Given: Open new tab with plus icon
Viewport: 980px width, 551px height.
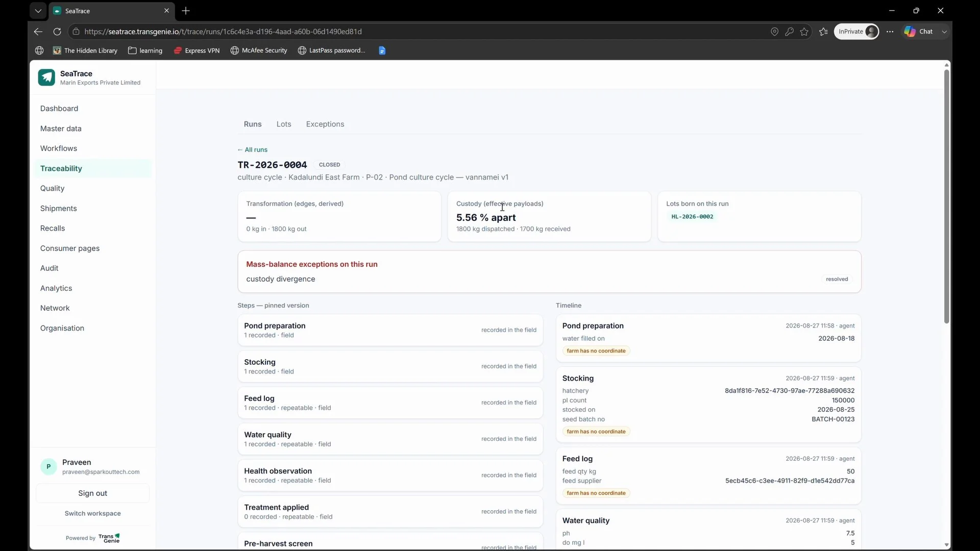Looking at the screenshot, I should tap(186, 11).
